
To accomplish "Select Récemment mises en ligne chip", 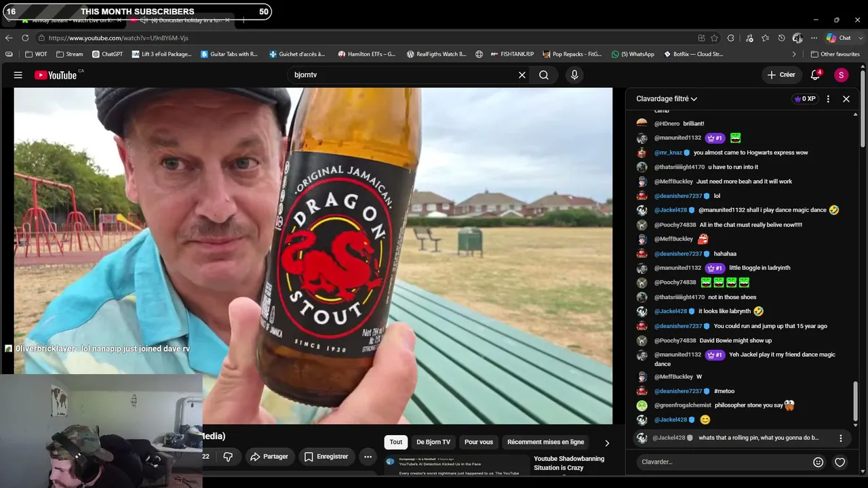I will [545, 443].
